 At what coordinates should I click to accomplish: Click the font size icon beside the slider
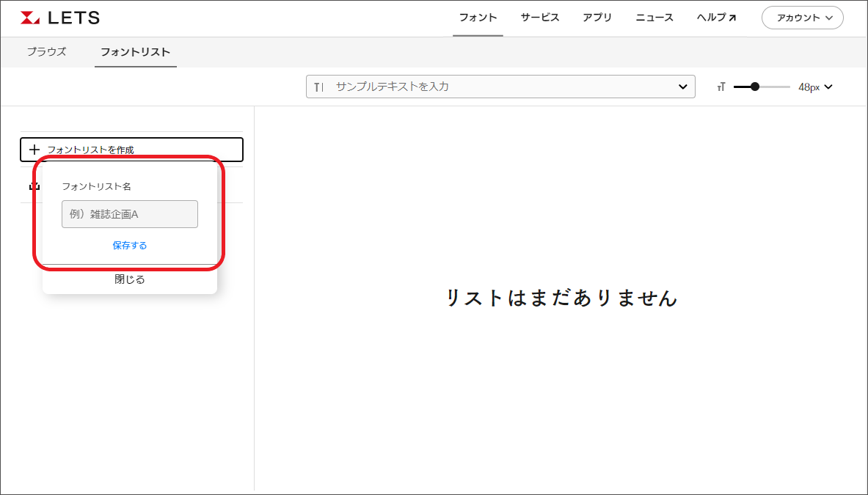721,87
